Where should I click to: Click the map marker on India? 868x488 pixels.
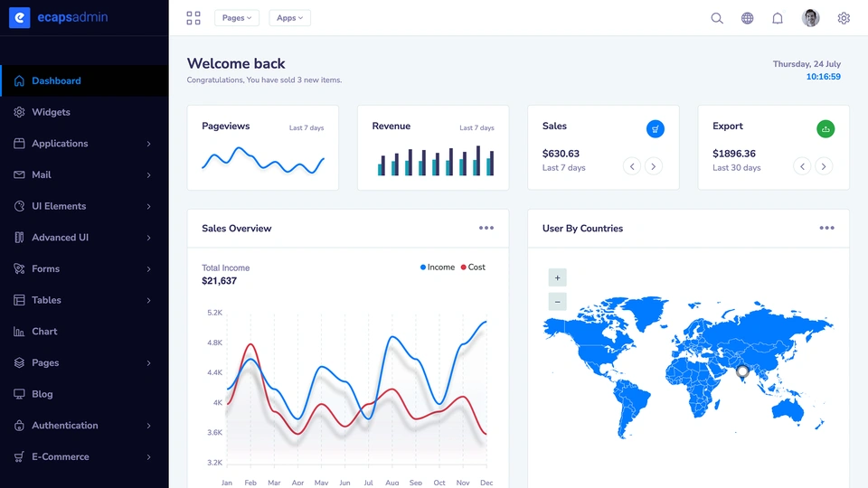tap(742, 371)
